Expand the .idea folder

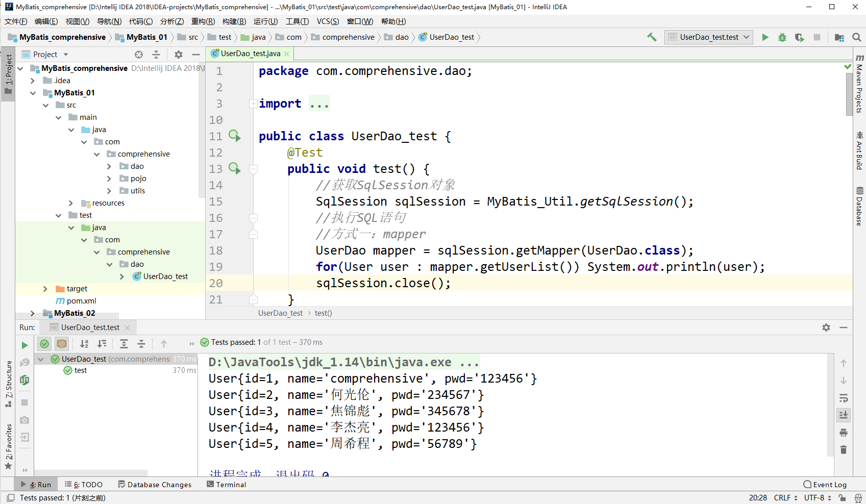[x=33, y=81]
